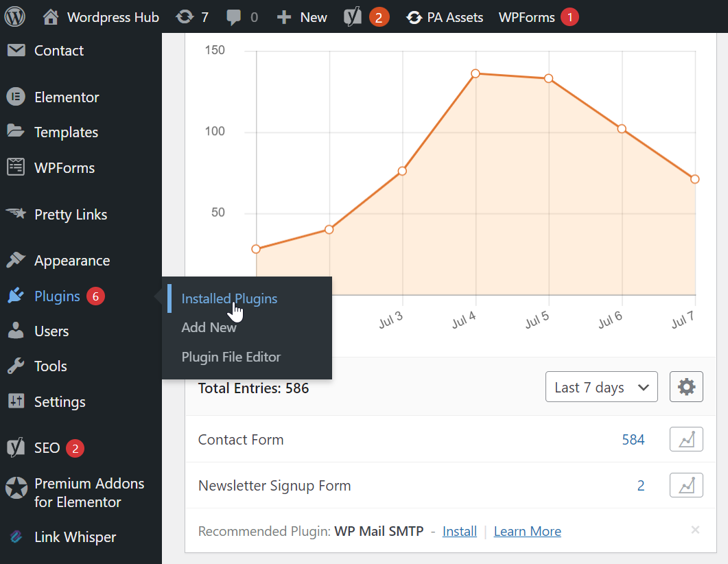728x564 pixels.
Task: Open Plugin File Editor submenu item
Action: (x=231, y=357)
